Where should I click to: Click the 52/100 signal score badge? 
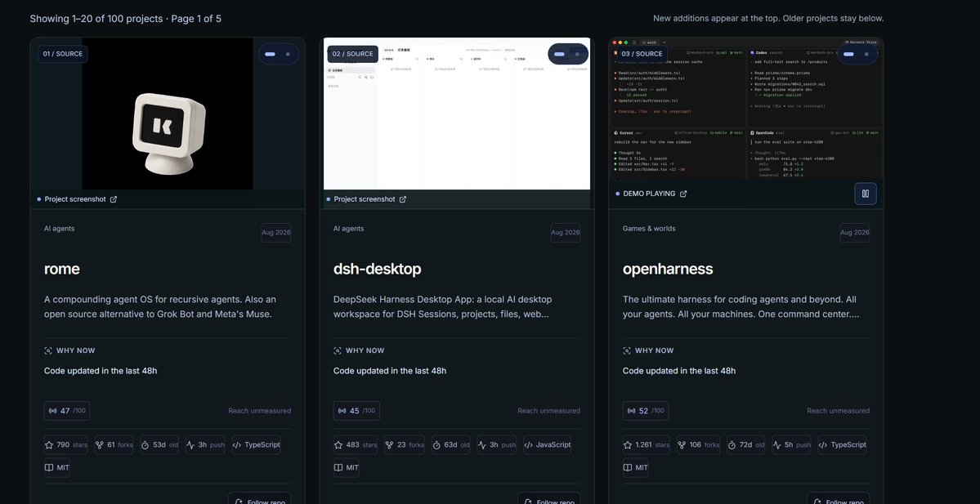[x=646, y=410]
